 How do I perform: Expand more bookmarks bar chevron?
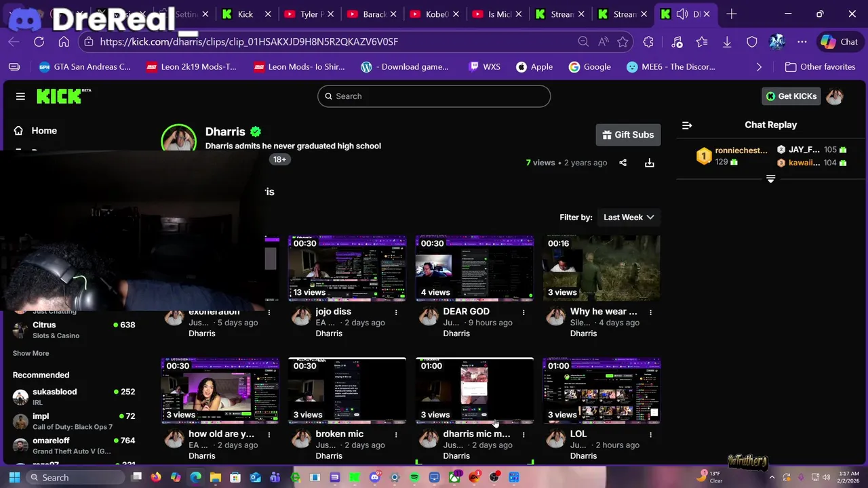759,67
